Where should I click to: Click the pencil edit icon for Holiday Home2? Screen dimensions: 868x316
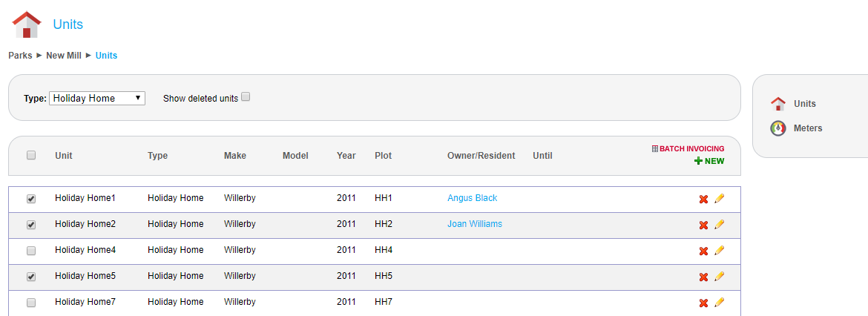coord(719,225)
